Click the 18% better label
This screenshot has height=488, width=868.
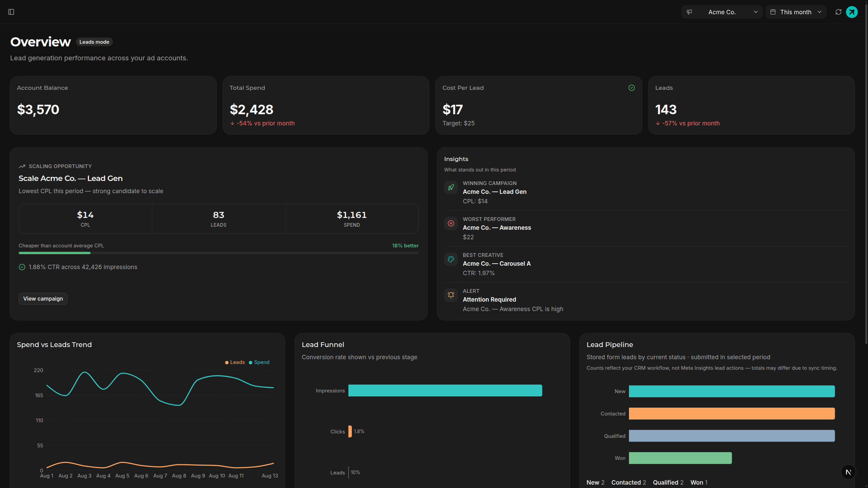[x=405, y=246]
